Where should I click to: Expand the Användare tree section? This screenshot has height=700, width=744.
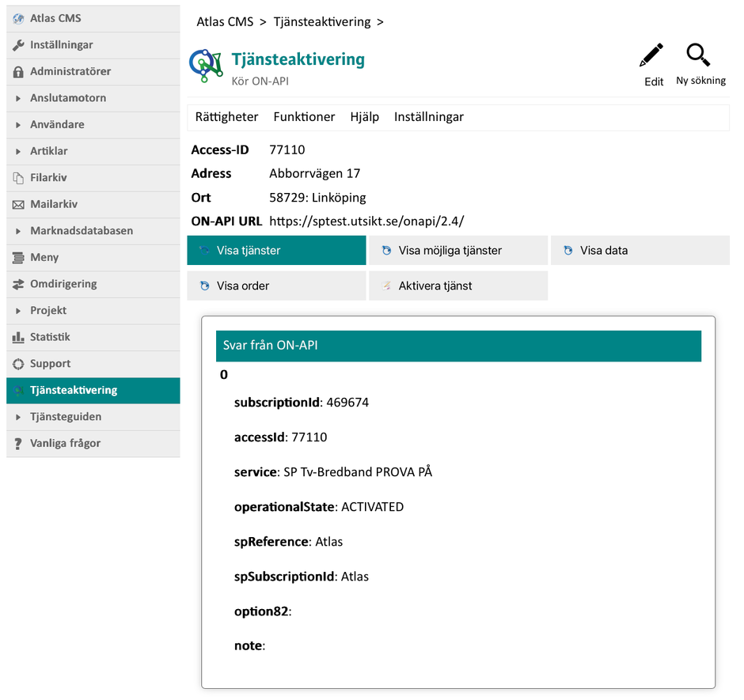point(18,125)
